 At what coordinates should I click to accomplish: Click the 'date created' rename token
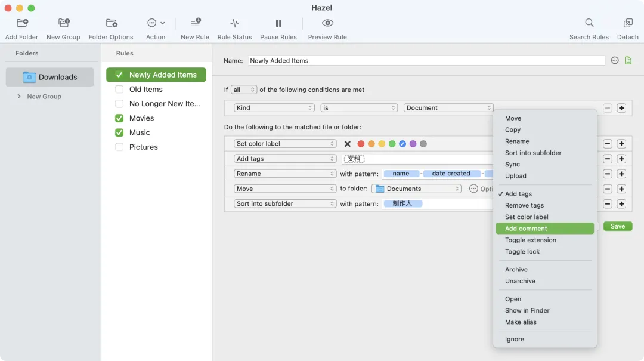point(451,174)
